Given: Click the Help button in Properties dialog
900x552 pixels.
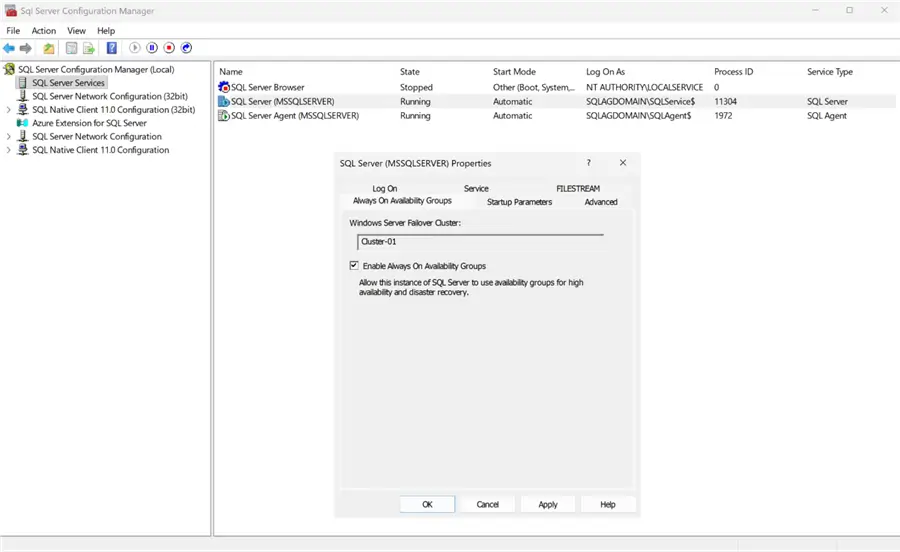Looking at the screenshot, I should pos(608,504).
